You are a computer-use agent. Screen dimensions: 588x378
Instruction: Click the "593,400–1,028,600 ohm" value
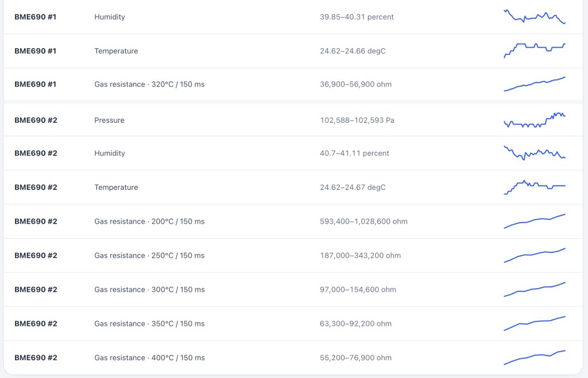tap(363, 221)
